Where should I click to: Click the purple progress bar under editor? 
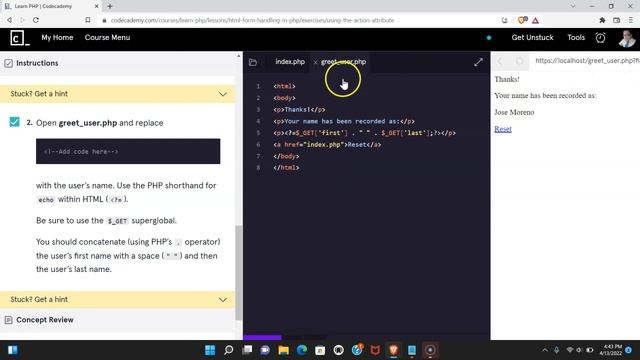click(262, 338)
